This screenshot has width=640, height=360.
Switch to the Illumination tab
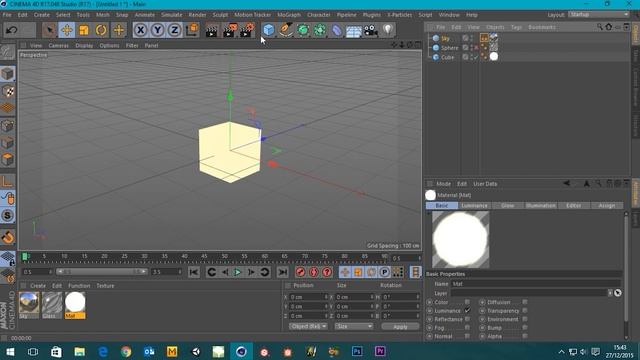[540, 206]
